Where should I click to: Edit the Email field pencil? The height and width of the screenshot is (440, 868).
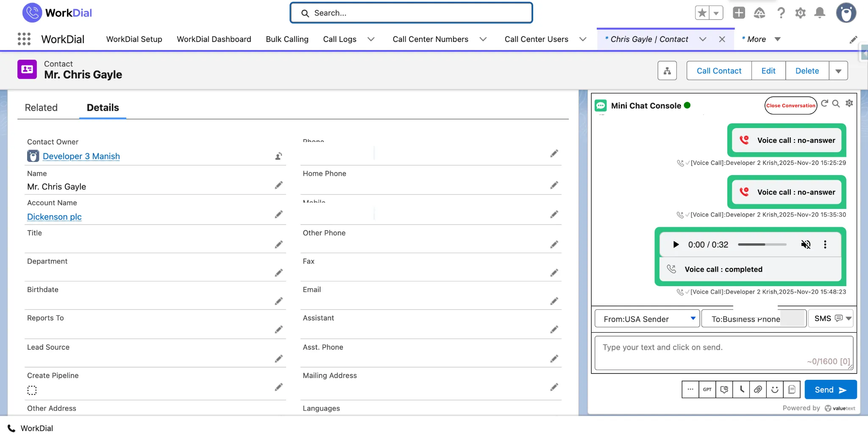tap(554, 301)
